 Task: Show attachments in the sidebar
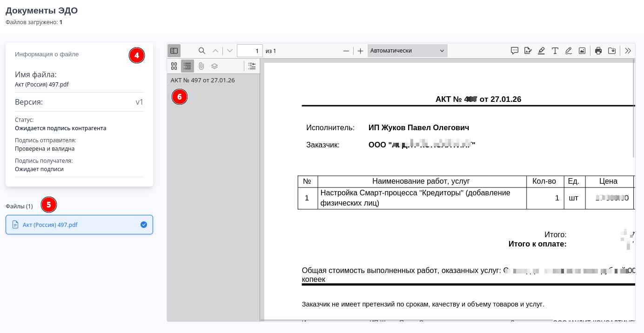(x=201, y=66)
